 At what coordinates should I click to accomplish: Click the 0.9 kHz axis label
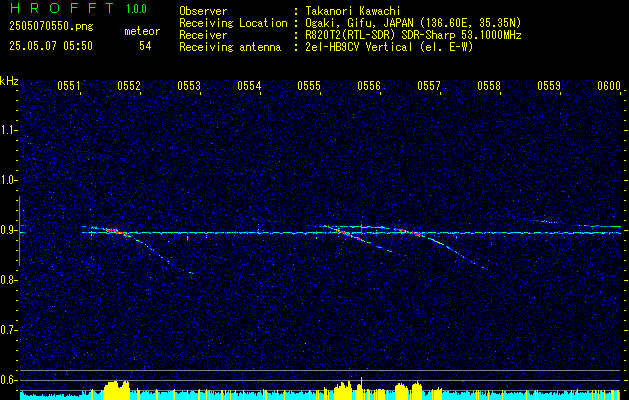click(x=8, y=230)
